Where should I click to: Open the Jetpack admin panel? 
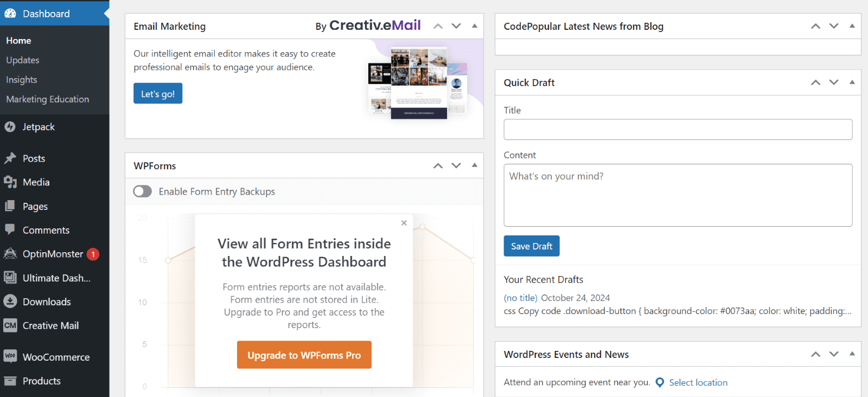(11, 126)
